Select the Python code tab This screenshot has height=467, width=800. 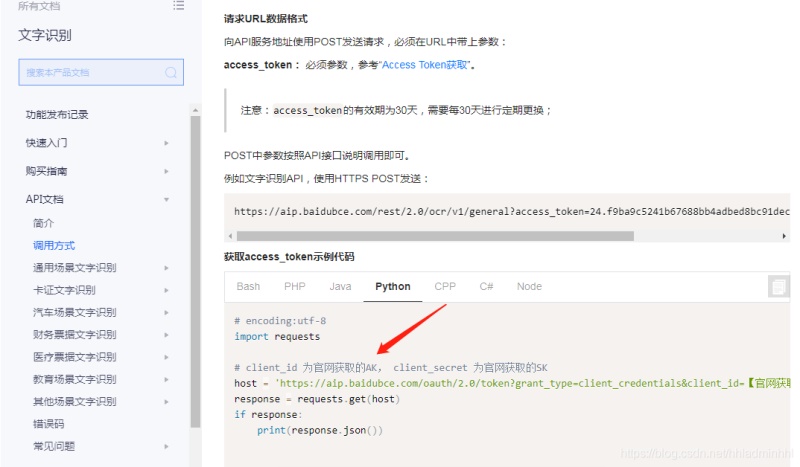point(392,286)
